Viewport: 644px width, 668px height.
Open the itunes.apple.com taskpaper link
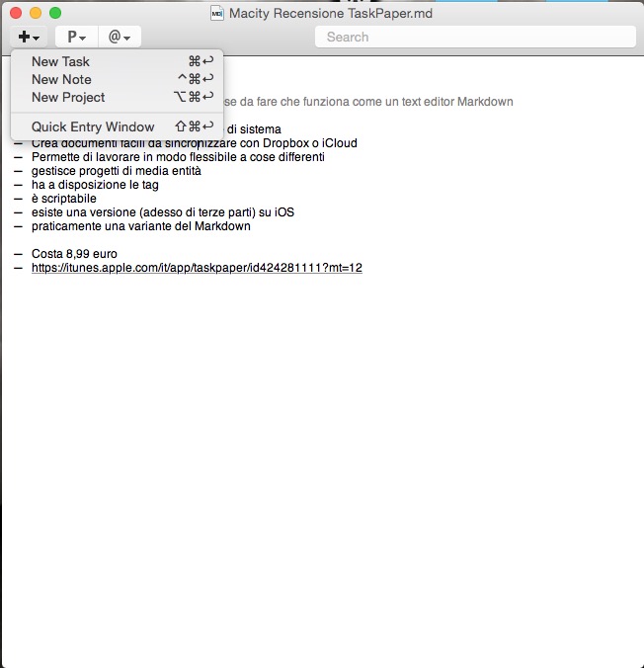coord(197,268)
